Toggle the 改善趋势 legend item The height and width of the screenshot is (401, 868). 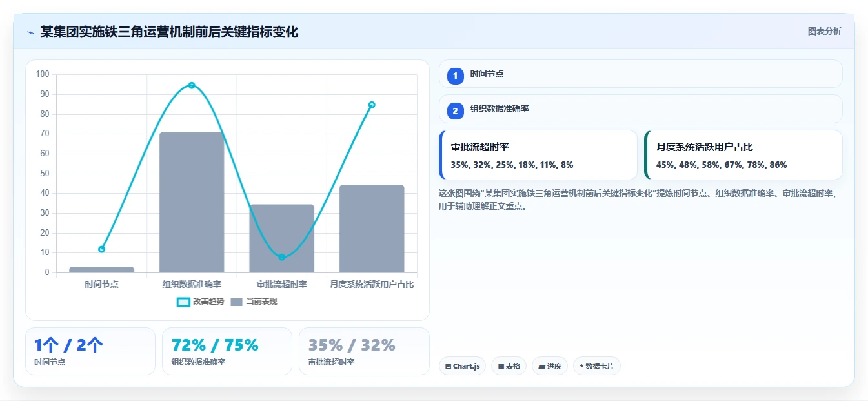(x=201, y=302)
